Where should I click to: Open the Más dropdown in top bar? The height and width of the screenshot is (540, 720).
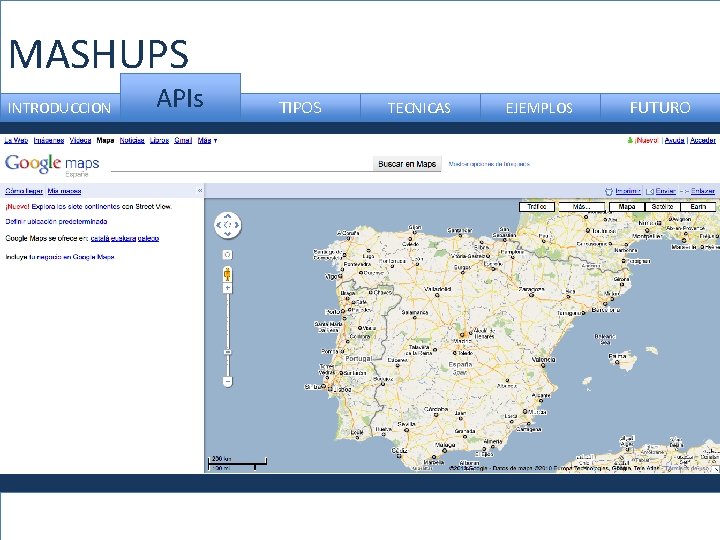207,141
